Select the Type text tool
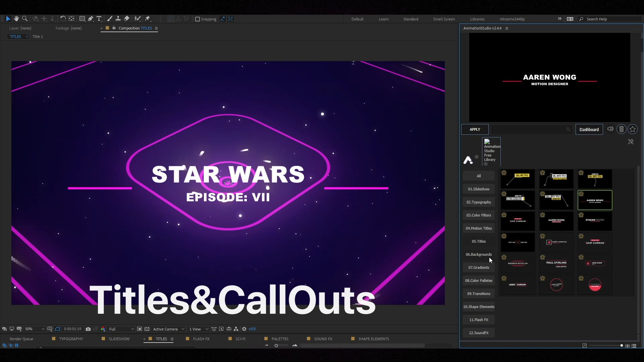Image resolution: width=644 pixels, height=362 pixels. pos(99,19)
